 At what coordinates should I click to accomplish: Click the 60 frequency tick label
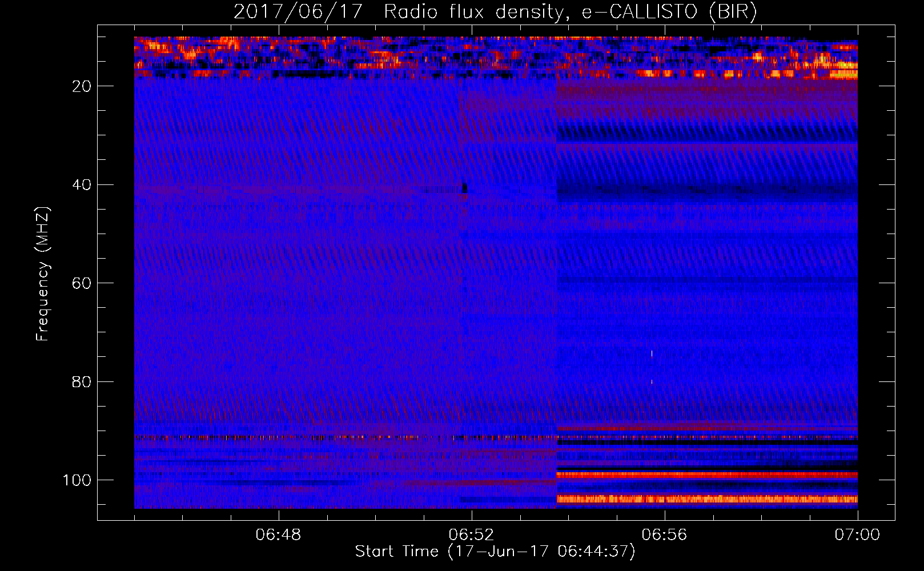coord(82,284)
